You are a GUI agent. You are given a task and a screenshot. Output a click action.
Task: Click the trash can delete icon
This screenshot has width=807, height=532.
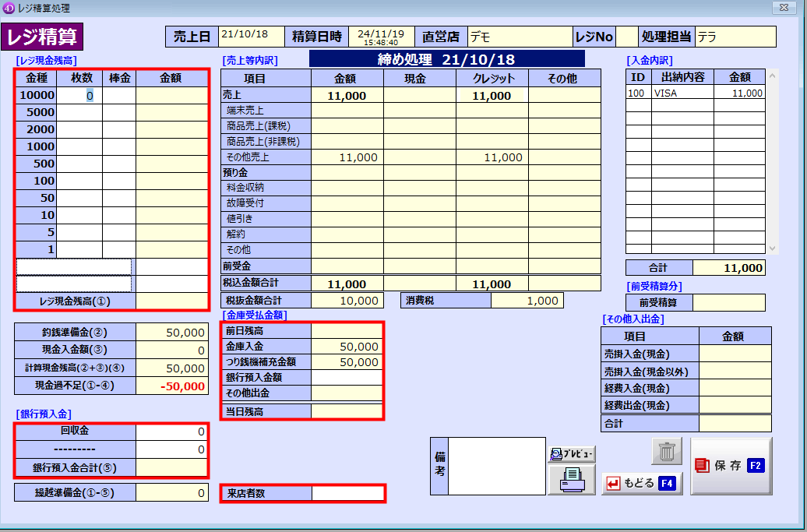click(x=667, y=451)
